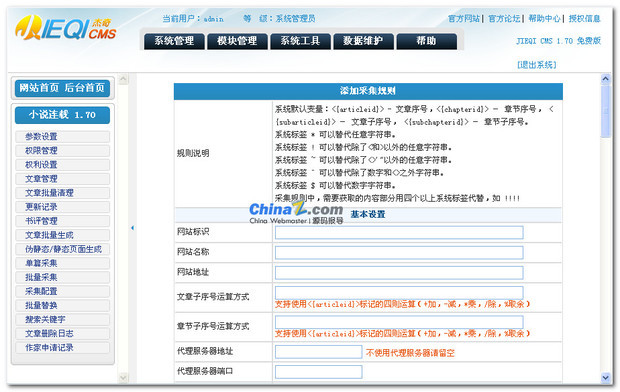Open 作家申请记录 in sidebar
620x392 pixels.
point(62,348)
